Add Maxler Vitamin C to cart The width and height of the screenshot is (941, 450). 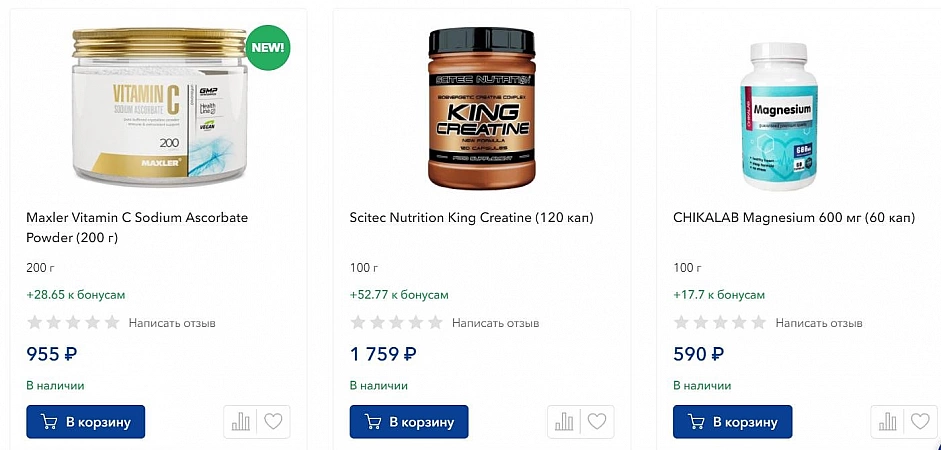(86, 422)
